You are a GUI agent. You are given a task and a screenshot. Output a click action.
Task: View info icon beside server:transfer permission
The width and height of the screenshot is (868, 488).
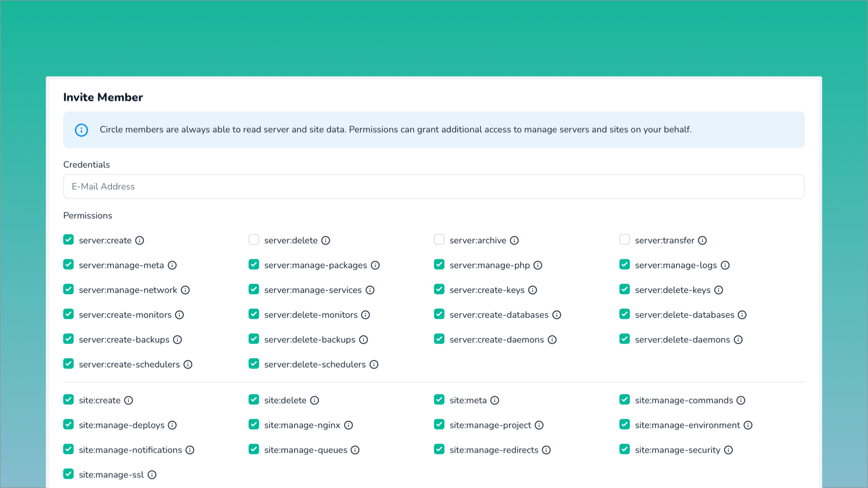703,240
